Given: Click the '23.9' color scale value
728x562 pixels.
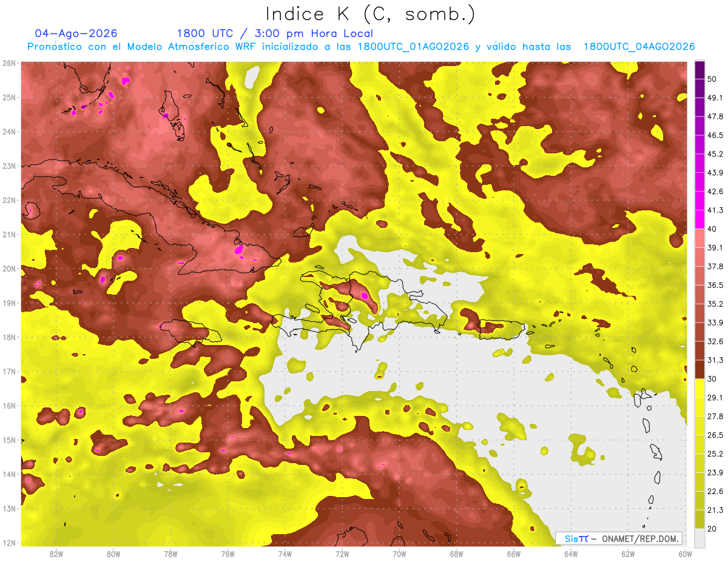Looking at the screenshot, I should (x=715, y=472).
